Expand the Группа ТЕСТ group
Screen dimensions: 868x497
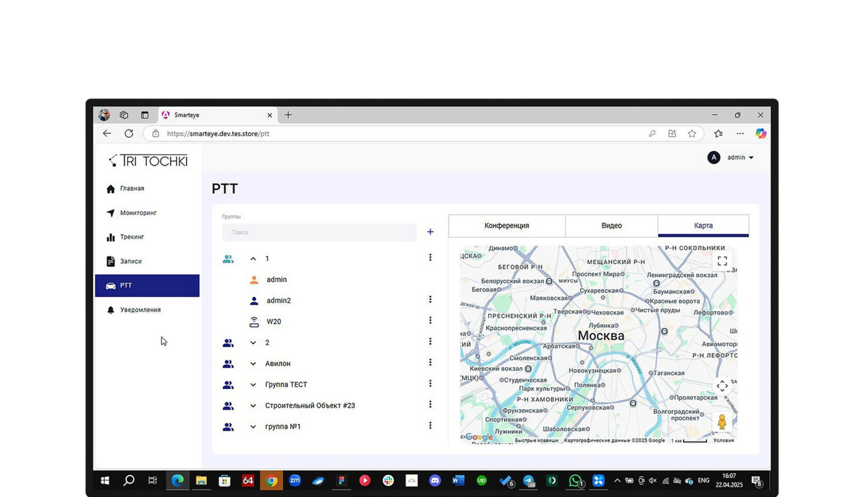253,385
